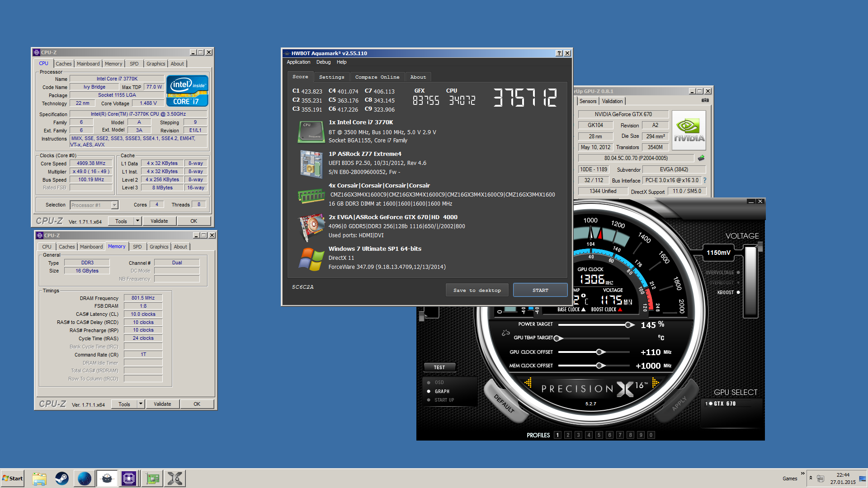Click the Voltage vertical slider in Precision X

[x=751, y=281]
